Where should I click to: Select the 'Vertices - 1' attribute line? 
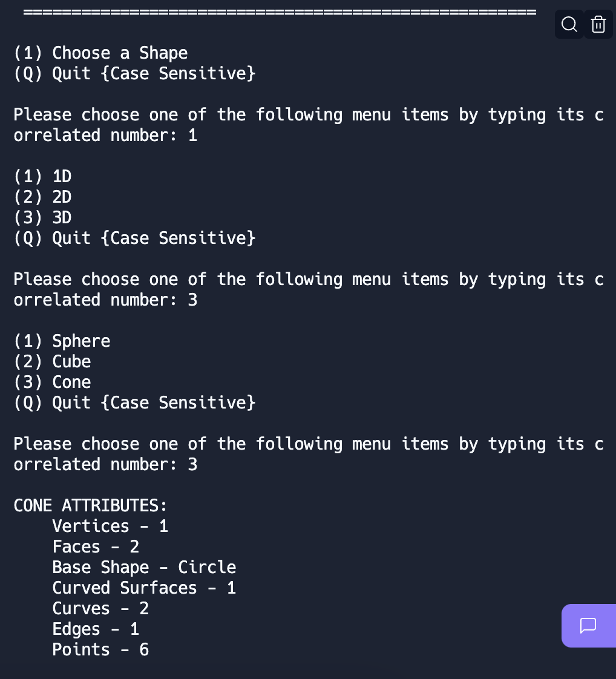tap(110, 526)
